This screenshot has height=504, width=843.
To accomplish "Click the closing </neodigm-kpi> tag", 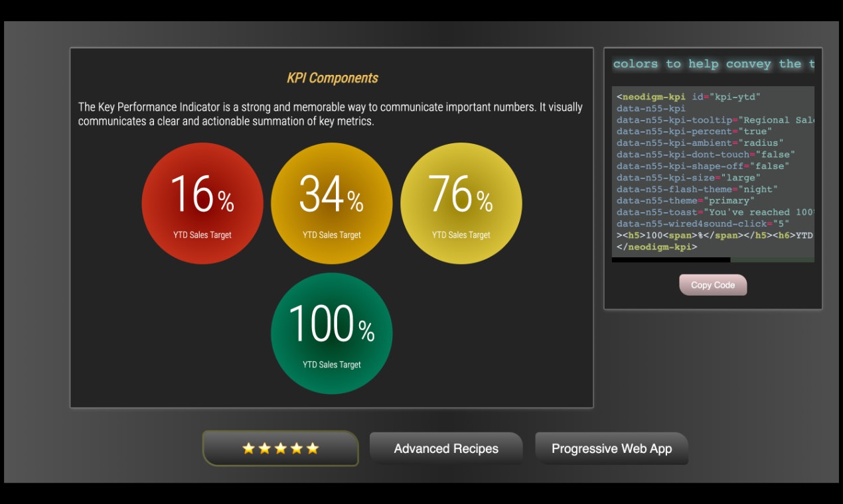I will 657,247.
